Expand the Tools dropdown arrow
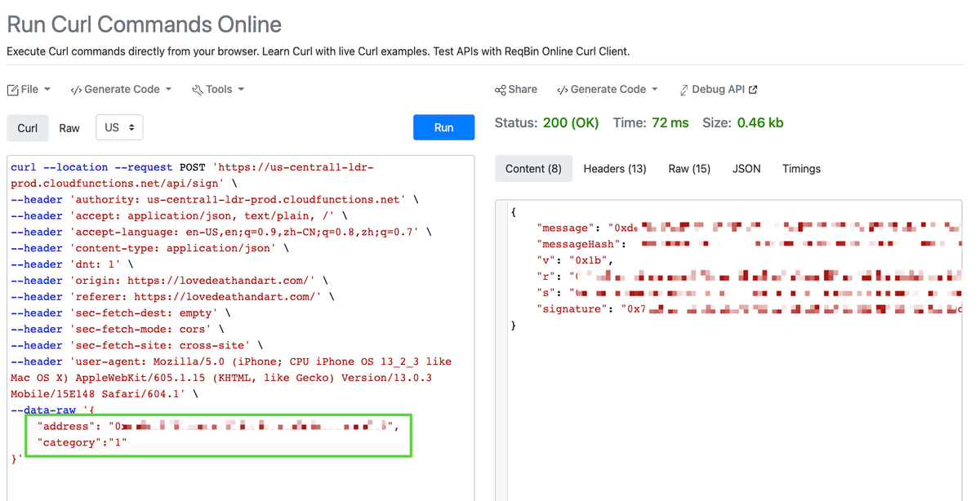The width and height of the screenshot is (980, 501). (x=241, y=90)
